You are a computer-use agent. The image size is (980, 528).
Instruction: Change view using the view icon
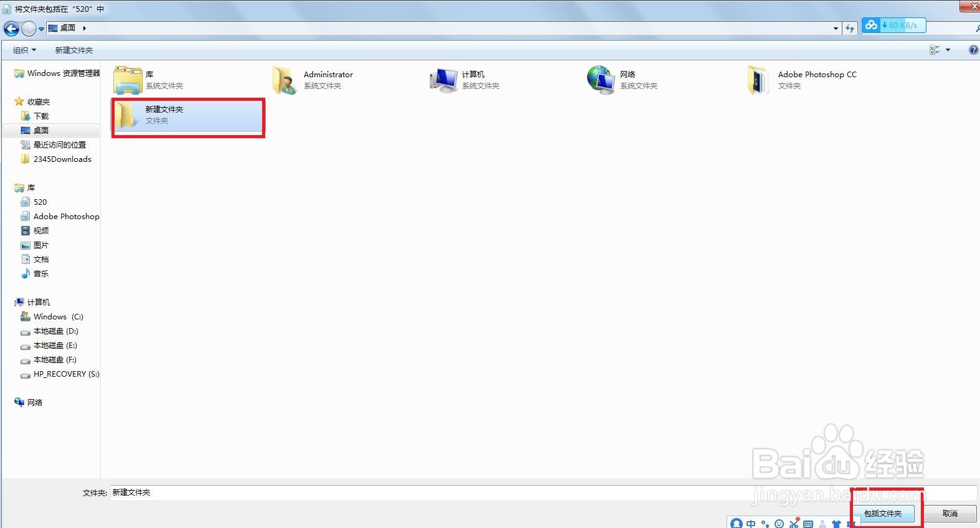[x=934, y=50]
